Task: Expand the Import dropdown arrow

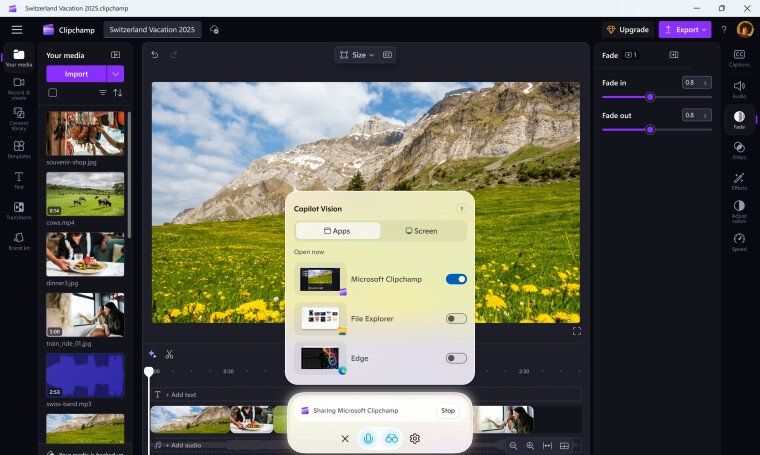Action: [x=115, y=74]
